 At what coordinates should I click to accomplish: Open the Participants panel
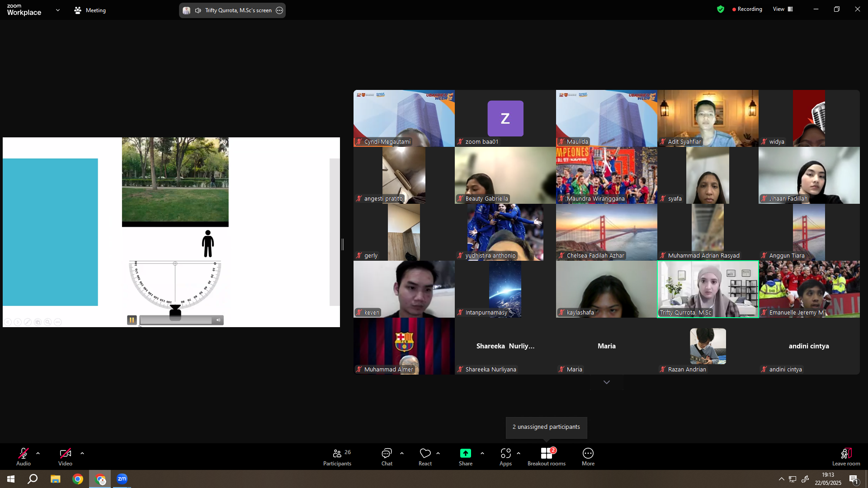pyautogui.click(x=337, y=457)
